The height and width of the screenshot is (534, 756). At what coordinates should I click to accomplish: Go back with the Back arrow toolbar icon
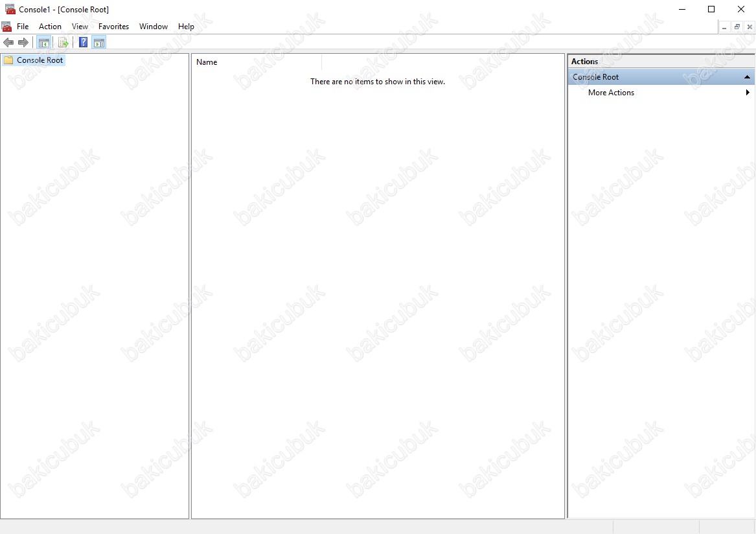(x=8, y=43)
